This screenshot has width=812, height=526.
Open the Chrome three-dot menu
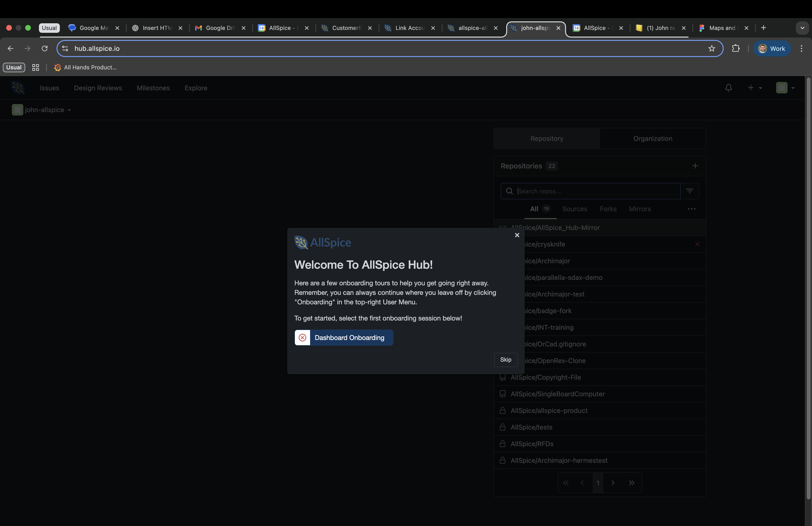(801, 48)
